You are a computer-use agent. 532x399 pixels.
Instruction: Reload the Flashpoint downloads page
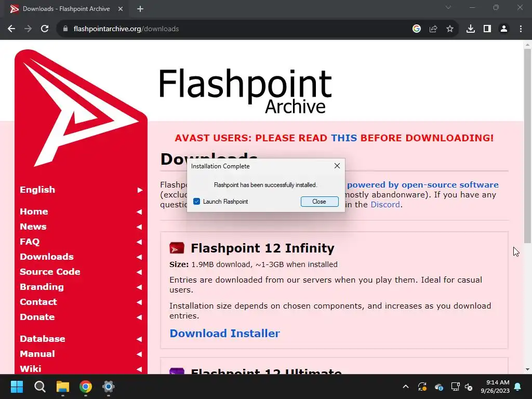(x=45, y=29)
